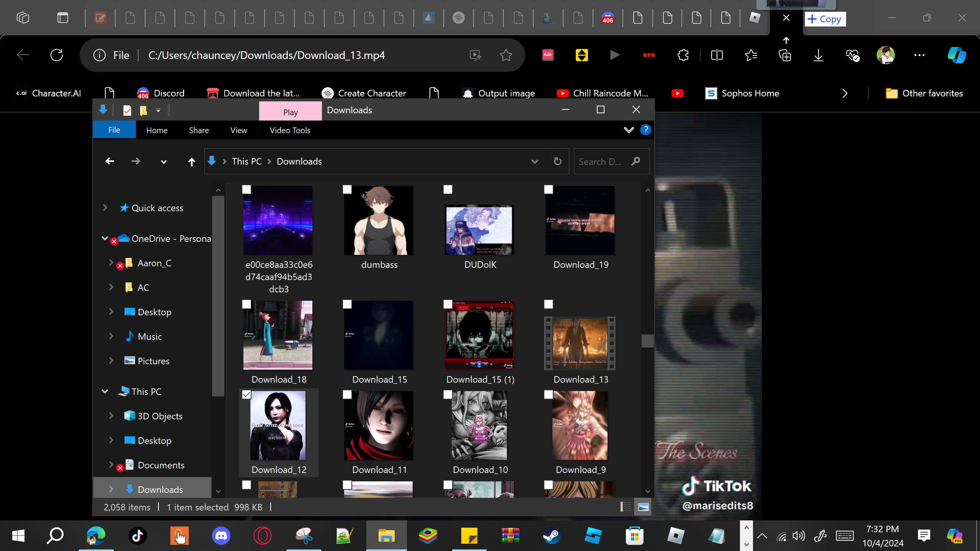Open Edge Settings and more menu
980x551 pixels.
click(919, 55)
